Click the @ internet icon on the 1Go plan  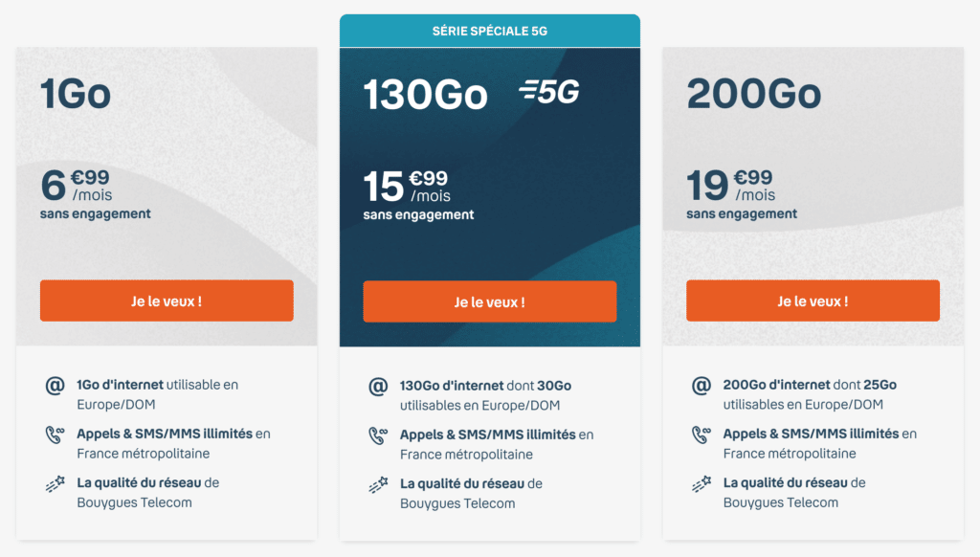(55, 387)
